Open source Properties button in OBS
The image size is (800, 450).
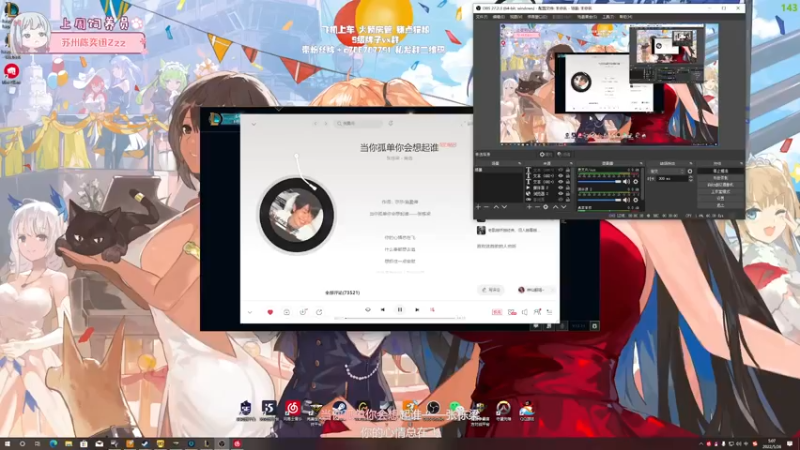coord(546,154)
